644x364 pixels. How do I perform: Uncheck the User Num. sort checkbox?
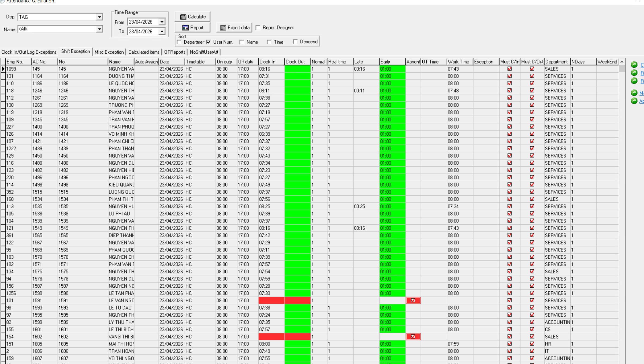tap(209, 42)
